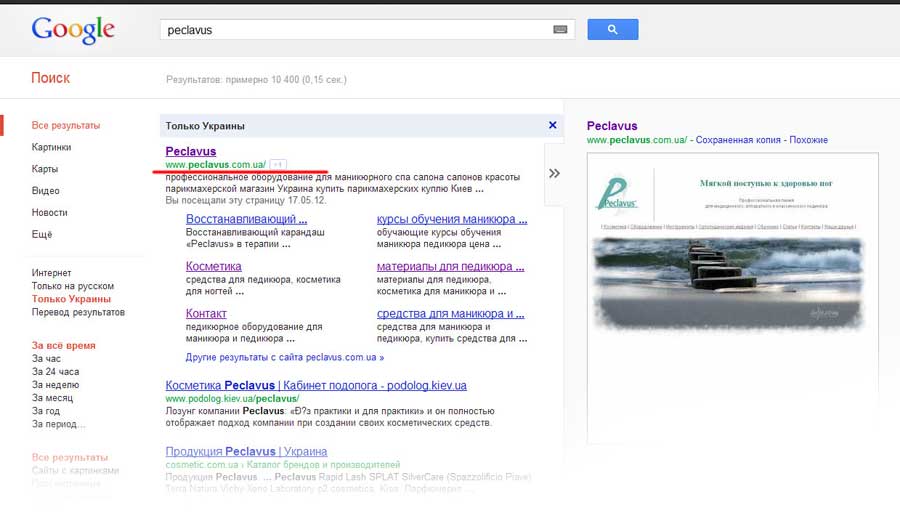Click the website preview beach image thumbnail
This screenshot has width=900, height=513.
[x=728, y=284]
